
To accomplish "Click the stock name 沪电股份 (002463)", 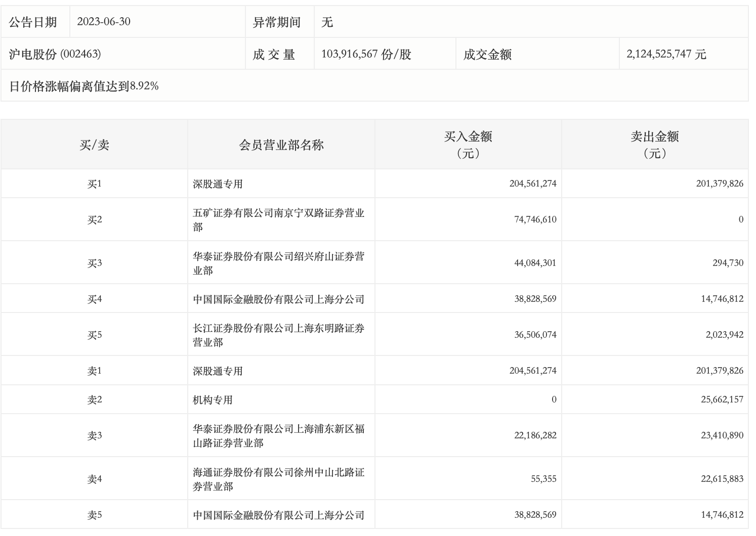I will tap(55, 54).
